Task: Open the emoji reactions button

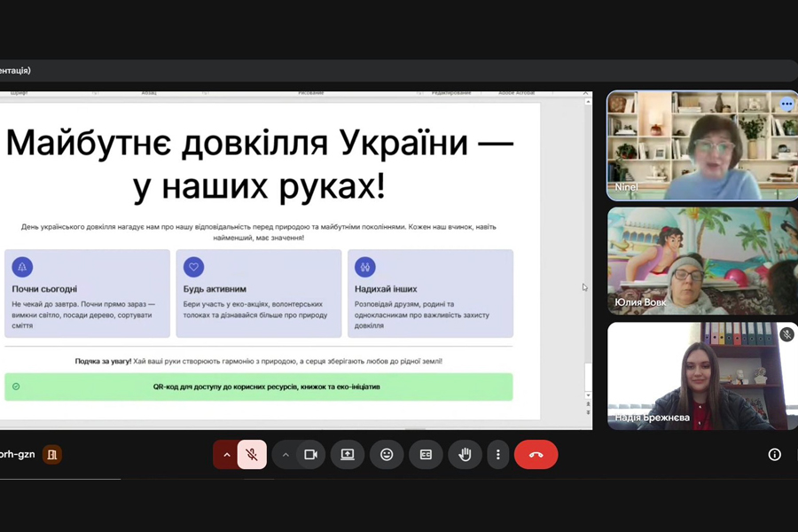Action: (x=387, y=455)
